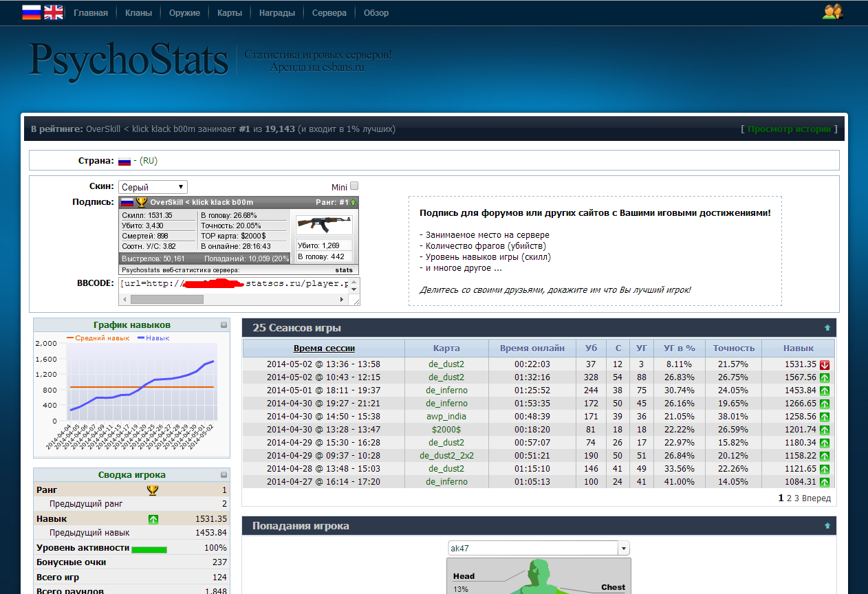Viewport: 868px width, 594px height.
Task: Go to sessions page 3
Action: [x=797, y=498]
